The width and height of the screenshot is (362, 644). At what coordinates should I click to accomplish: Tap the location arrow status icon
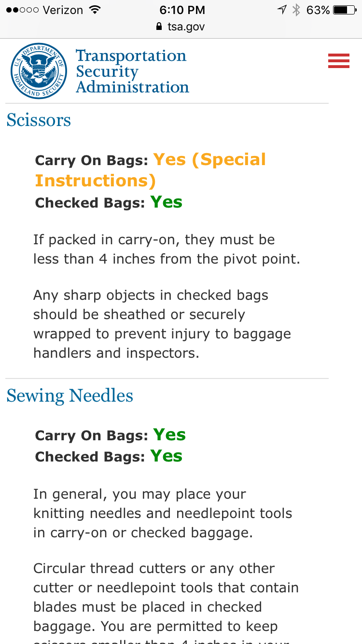tap(282, 10)
